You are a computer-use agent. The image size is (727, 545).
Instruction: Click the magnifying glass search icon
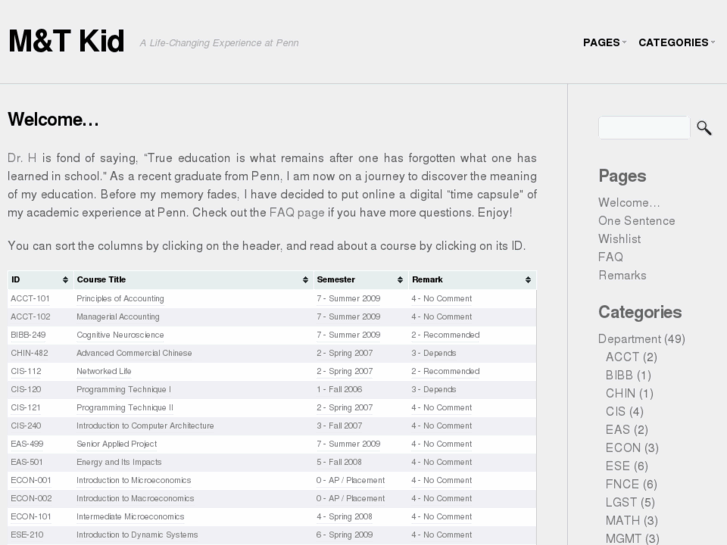point(704,128)
